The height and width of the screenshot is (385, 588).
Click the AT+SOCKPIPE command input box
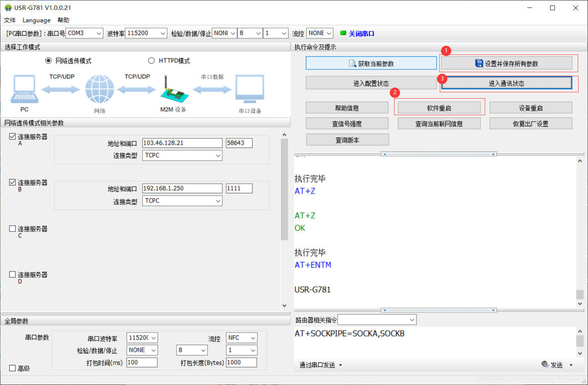(x=435, y=342)
